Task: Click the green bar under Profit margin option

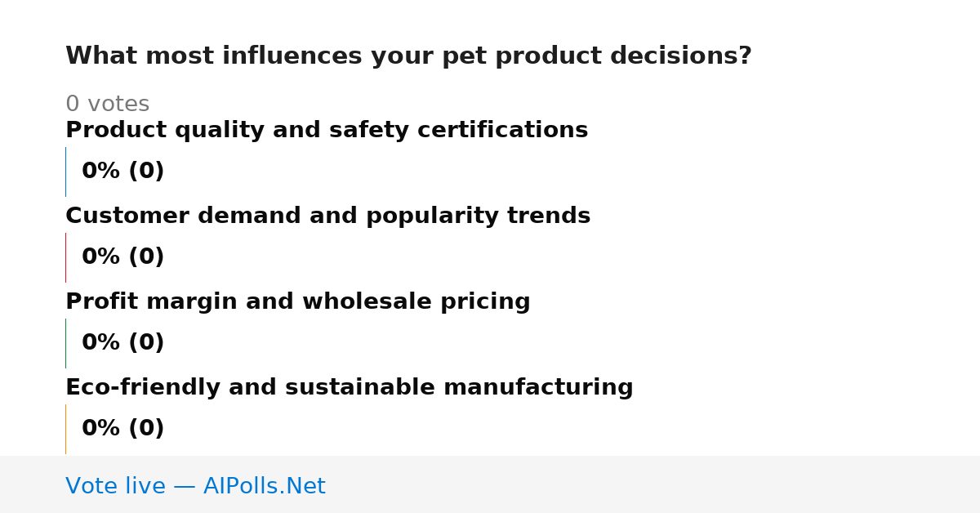Action: coord(65,343)
